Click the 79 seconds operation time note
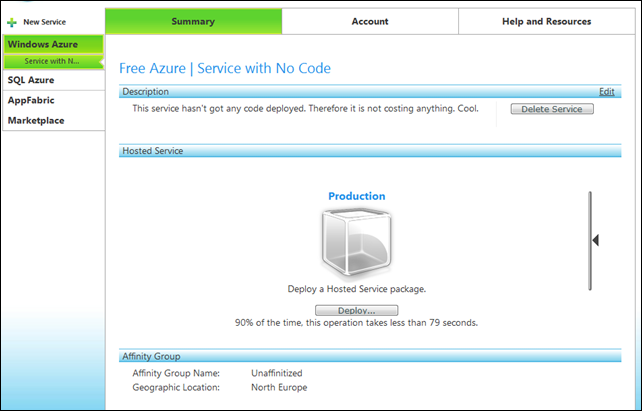642x411 pixels. coord(356,323)
